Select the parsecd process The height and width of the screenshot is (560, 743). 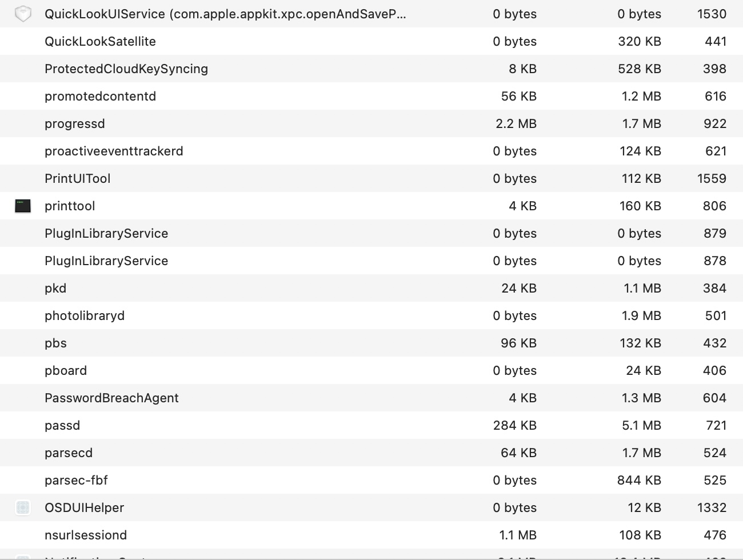(x=69, y=453)
